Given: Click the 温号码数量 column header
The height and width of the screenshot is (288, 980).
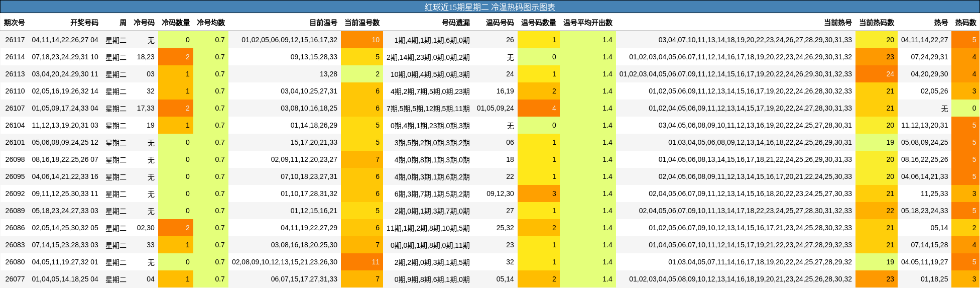Looking at the screenshot, I should [x=539, y=23].
